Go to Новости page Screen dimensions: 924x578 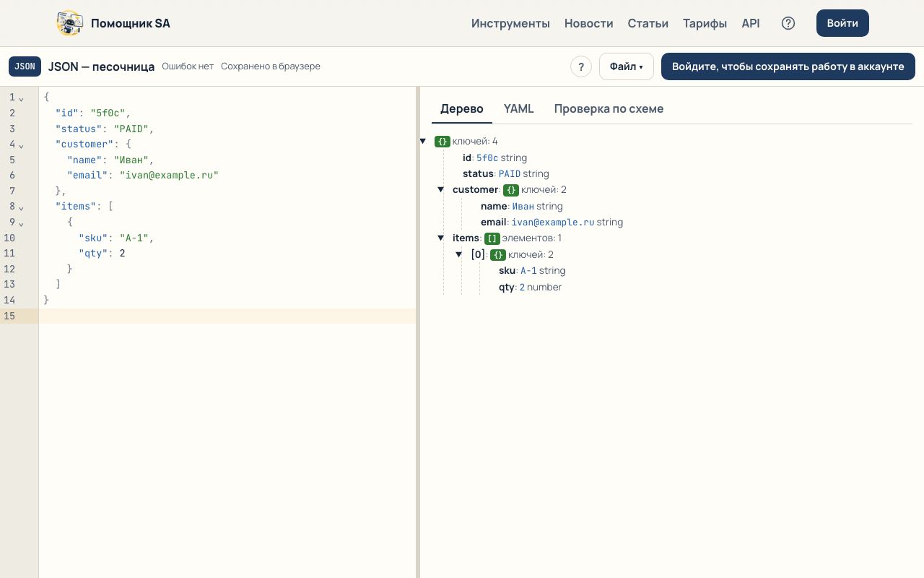click(x=589, y=23)
